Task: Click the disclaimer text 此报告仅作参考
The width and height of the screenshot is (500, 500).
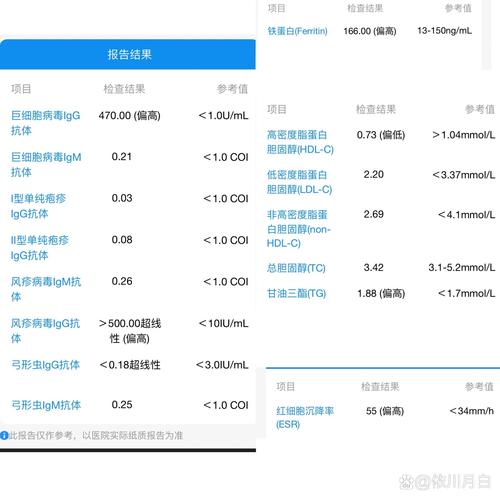Action: [41, 435]
